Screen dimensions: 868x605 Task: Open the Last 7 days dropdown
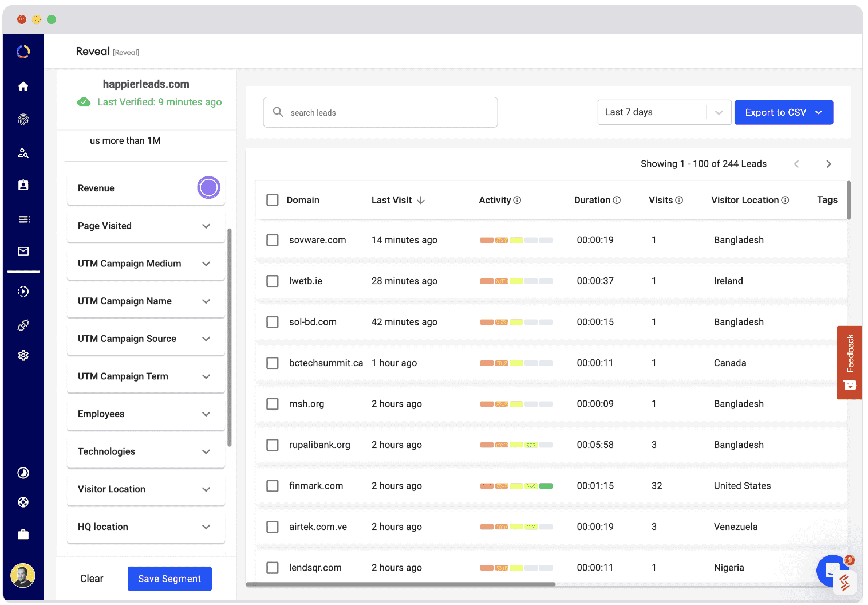point(664,112)
